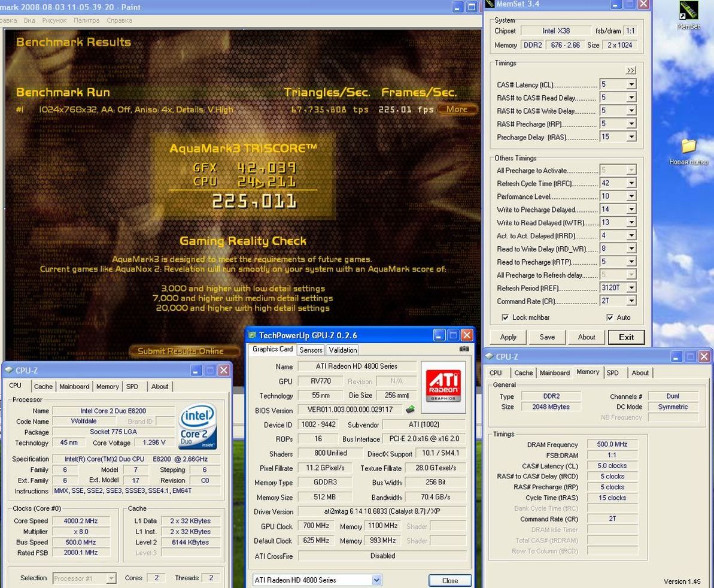Click the MemSet title bar icon

click(490, 4)
